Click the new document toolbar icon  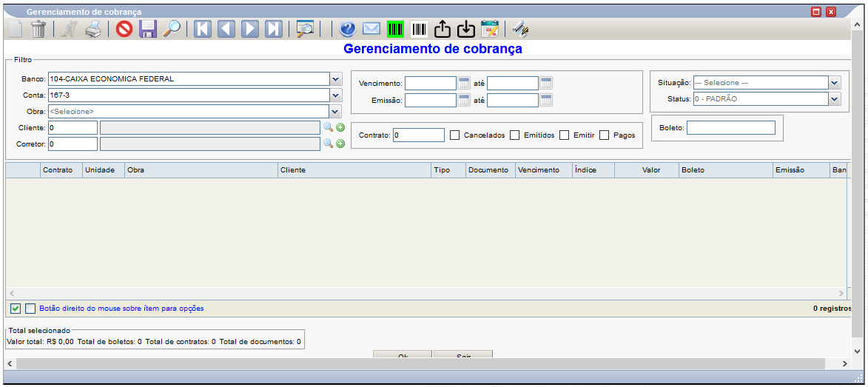(x=15, y=29)
